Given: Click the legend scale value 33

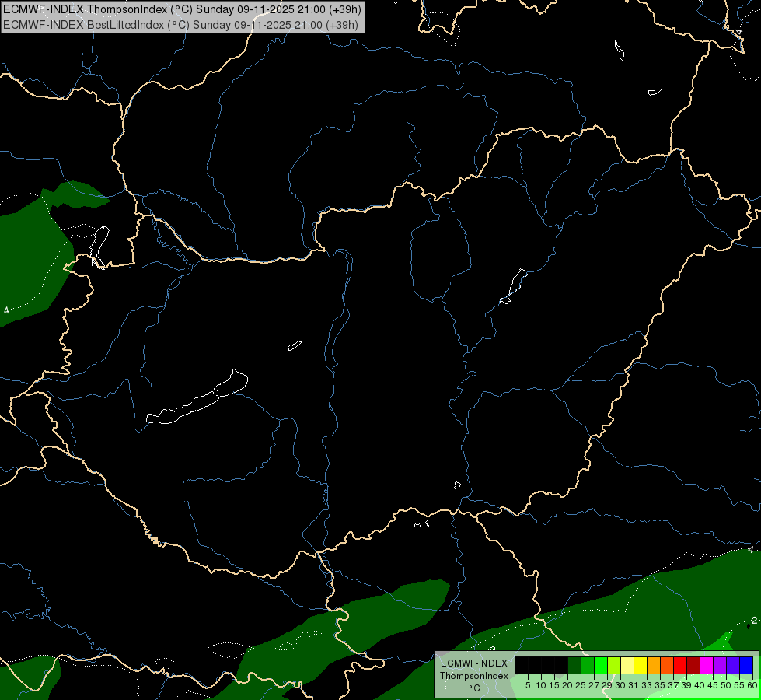Looking at the screenshot, I should 647,685.
